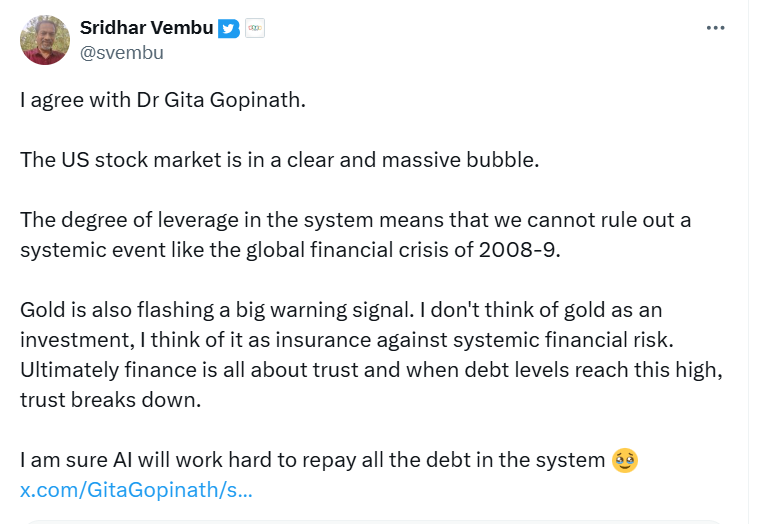This screenshot has height=524, width=766.
Task: Click the teary-eyed smiling emoji
Action: [x=625, y=460]
